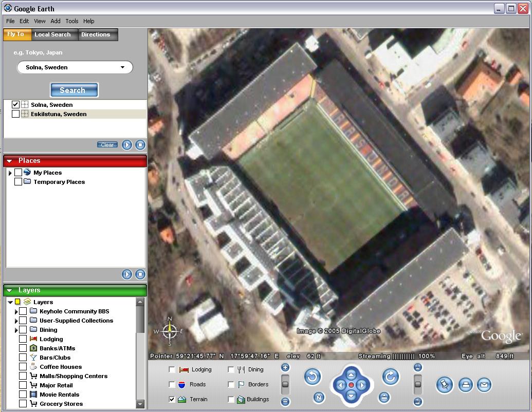
Task: Click the Layers list scrollbar down arrow
Action: pos(140,404)
